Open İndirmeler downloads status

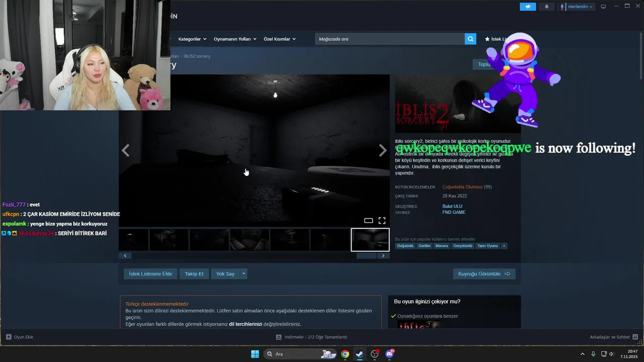(x=311, y=337)
